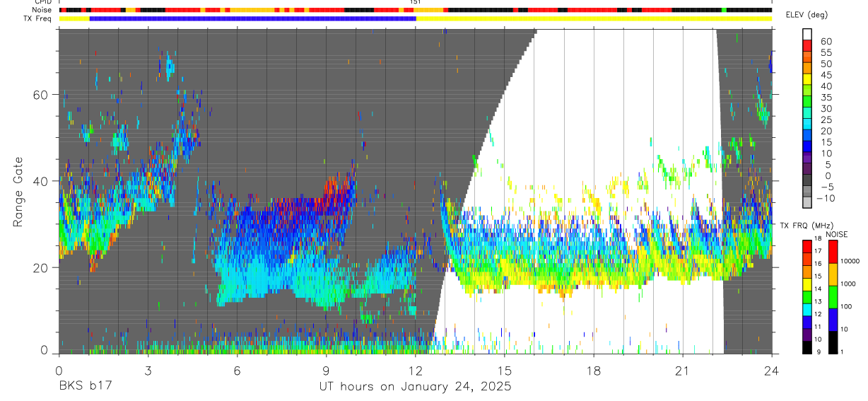Select the orange-yellow segment of NOISE colorbar
This screenshot has width=868, height=401.
coord(833,274)
